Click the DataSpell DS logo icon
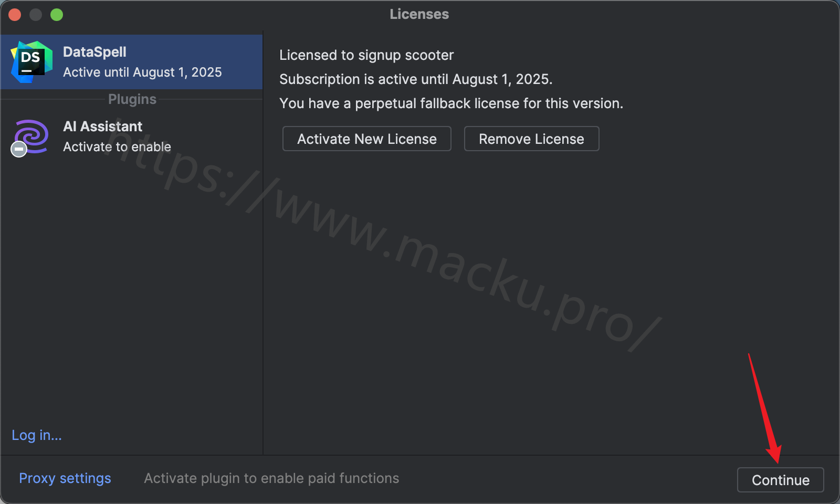The width and height of the screenshot is (840, 504). tap(31, 61)
